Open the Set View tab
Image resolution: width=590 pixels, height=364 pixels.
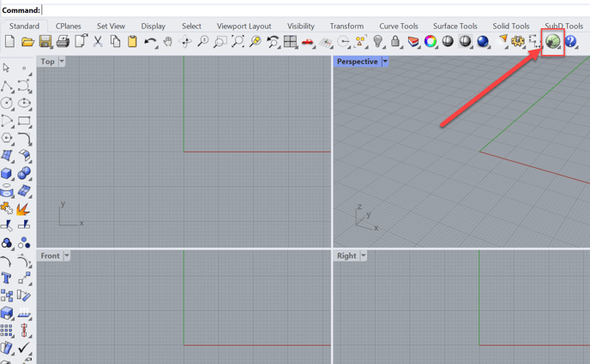(111, 26)
